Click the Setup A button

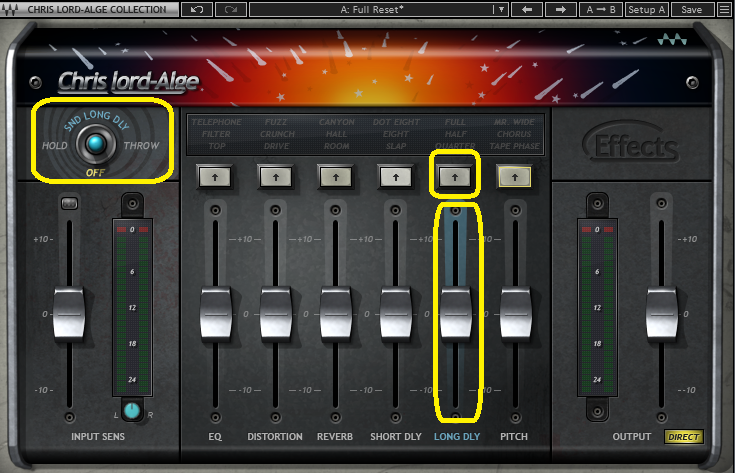(646, 10)
